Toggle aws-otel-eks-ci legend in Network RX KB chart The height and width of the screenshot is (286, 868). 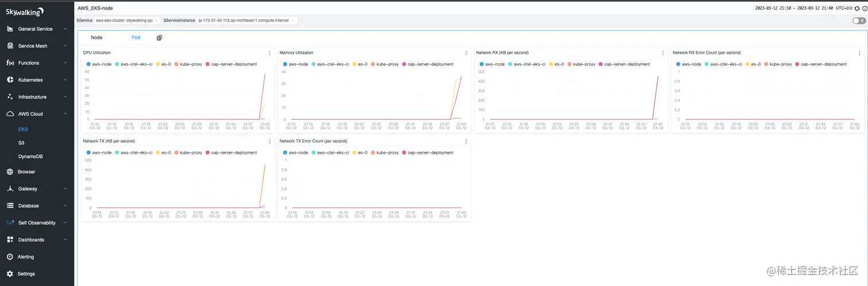[x=526, y=64]
